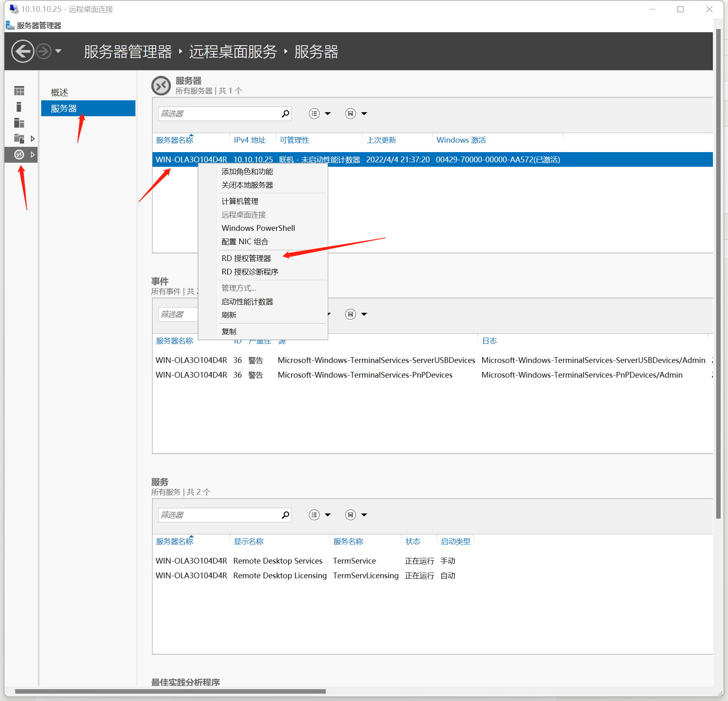Open the navigation history dropdown arrow
The width and height of the screenshot is (728, 701).
tap(58, 51)
